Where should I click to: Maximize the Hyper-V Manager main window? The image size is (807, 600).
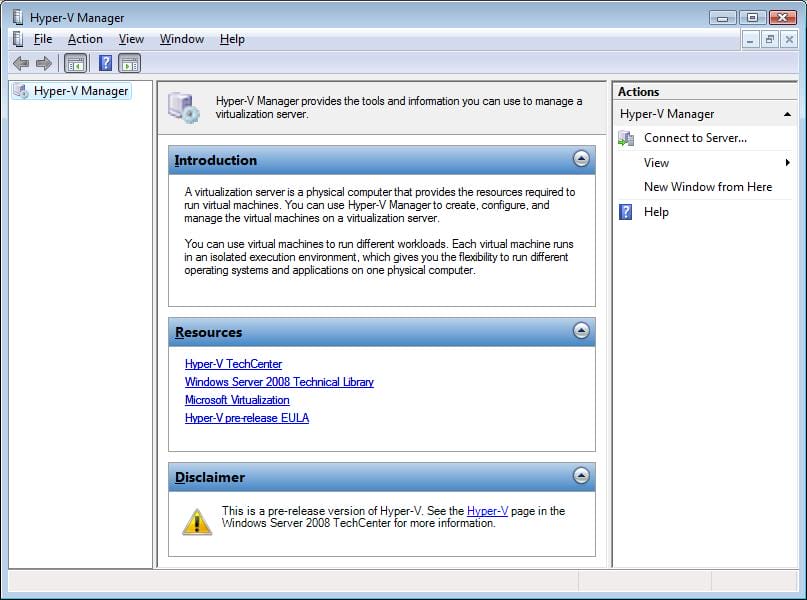[x=752, y=18]
